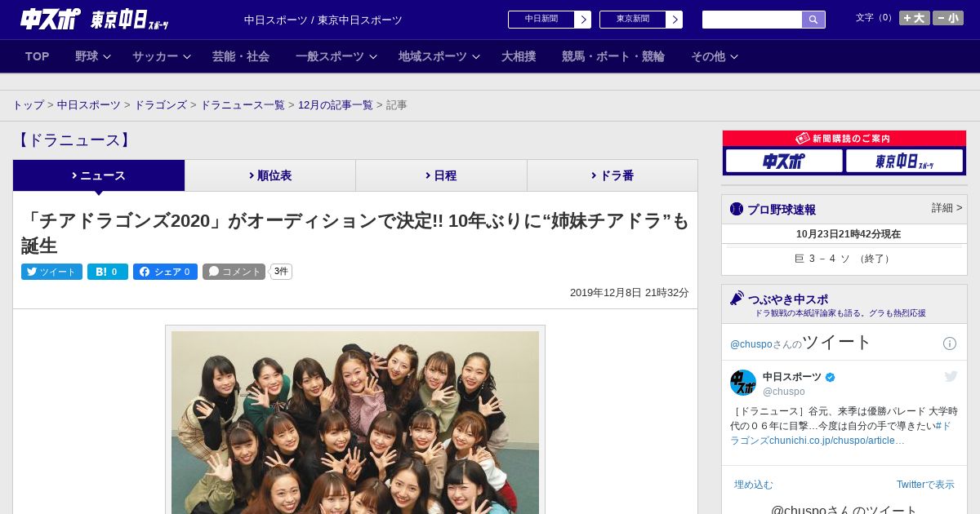Go to 中日スポーツ breadcrumb link
The height and width of the screenshot is (514, 980).
[89, 105]
